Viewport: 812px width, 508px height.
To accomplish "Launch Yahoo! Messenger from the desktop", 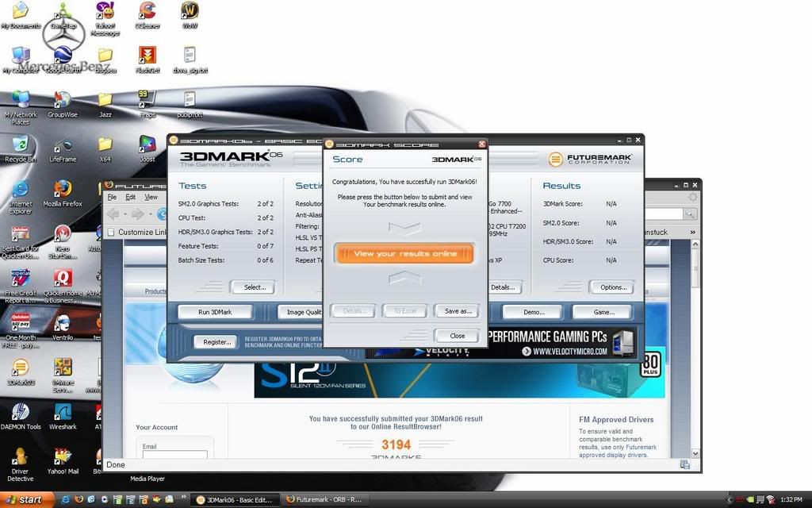I will (105, 19).
